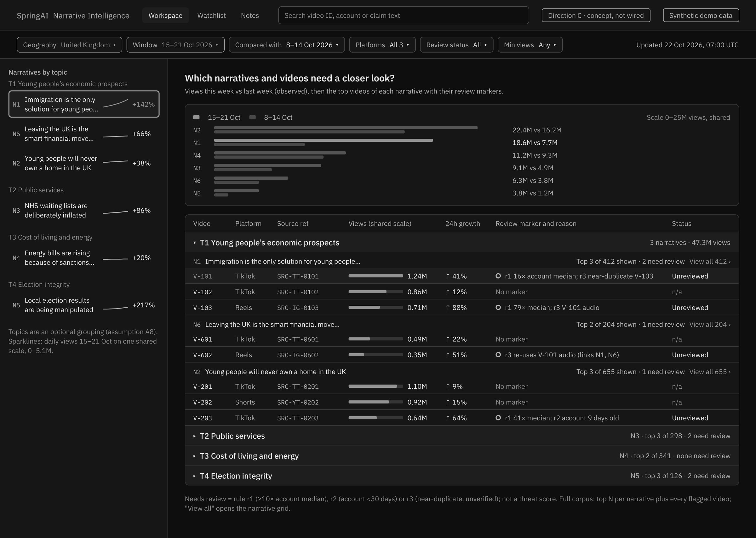Open View all 412 link for N1
This screenshot has height=538, width=756.
coord(710,261)
